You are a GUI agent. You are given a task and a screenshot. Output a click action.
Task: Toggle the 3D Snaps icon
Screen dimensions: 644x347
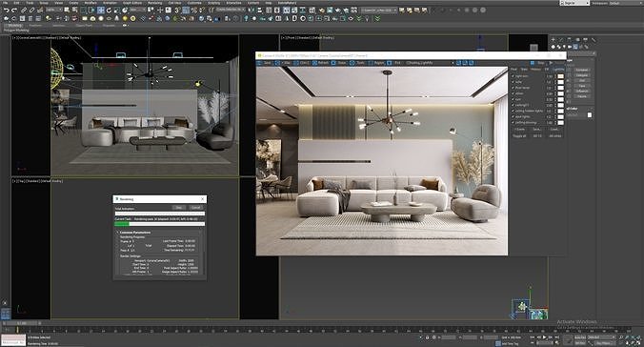coord(177,10)
